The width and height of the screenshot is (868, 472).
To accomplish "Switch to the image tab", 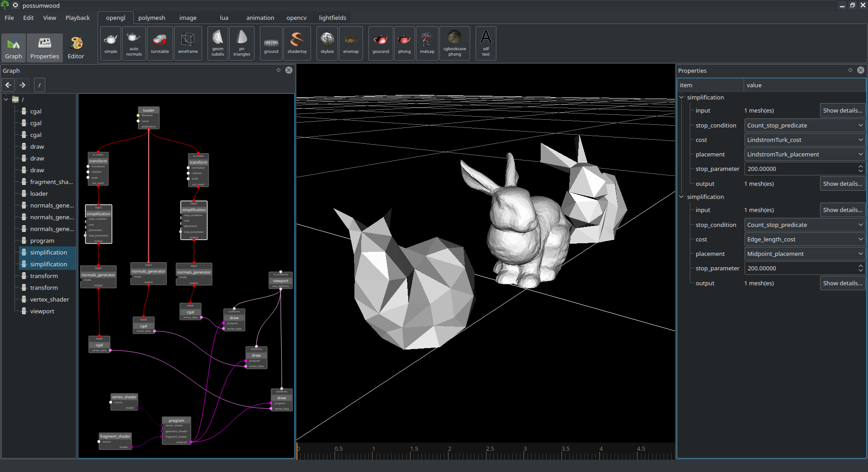I will (x=188, y=18).
